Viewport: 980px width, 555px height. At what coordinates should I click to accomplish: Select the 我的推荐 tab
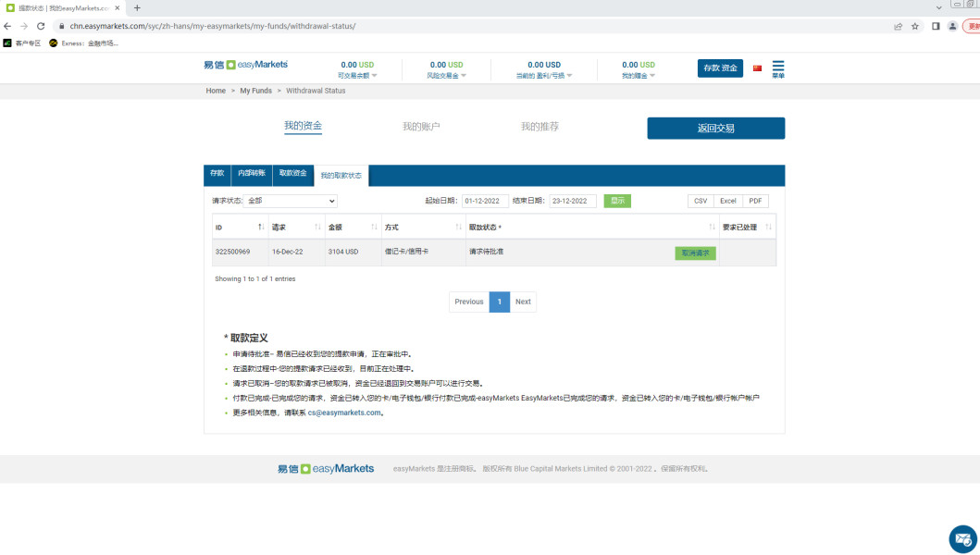(540, 126)
